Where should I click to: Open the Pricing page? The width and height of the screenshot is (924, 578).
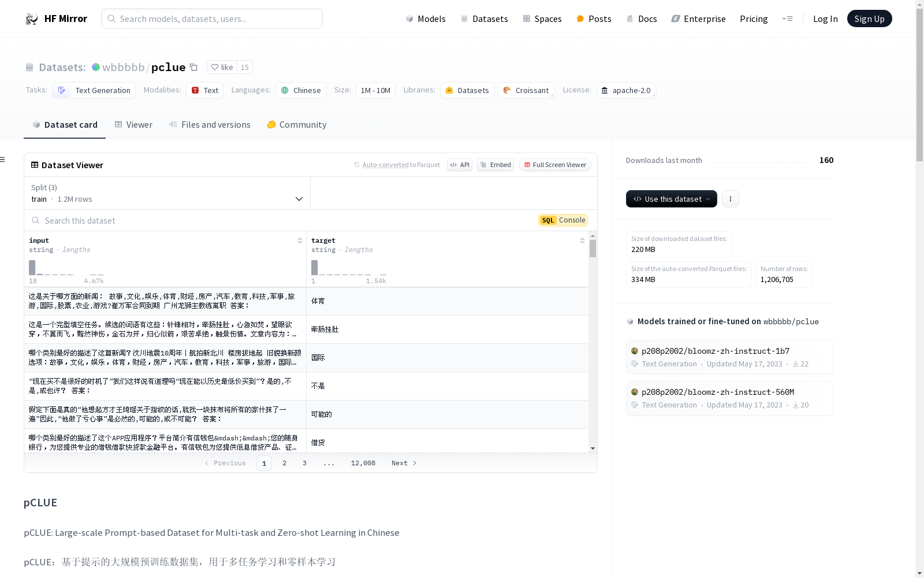pos(754,19)
